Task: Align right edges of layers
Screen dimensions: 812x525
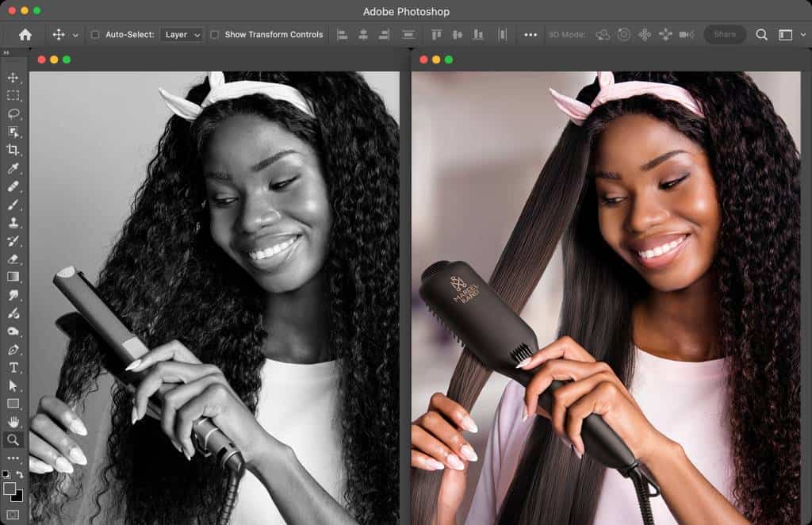Action: coord(385,35)
